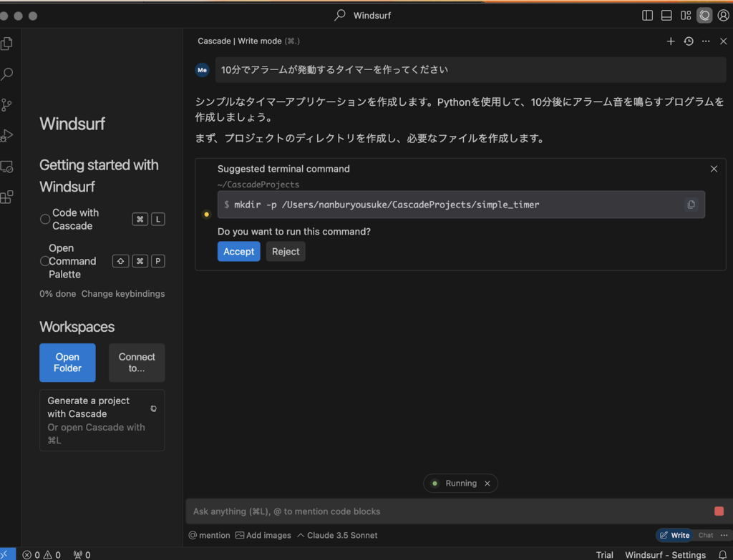
Task: Toggle the Cascade panel icon in title bar
Action: coord(704,16)
